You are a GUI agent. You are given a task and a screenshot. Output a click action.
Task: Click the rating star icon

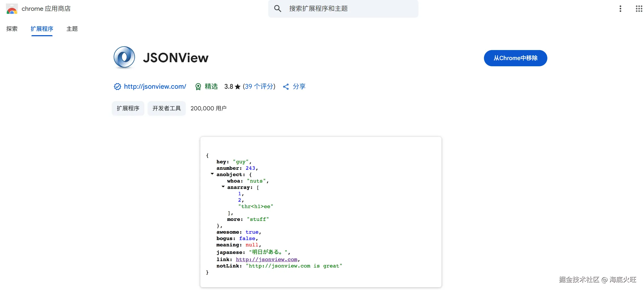coord(238,87)
